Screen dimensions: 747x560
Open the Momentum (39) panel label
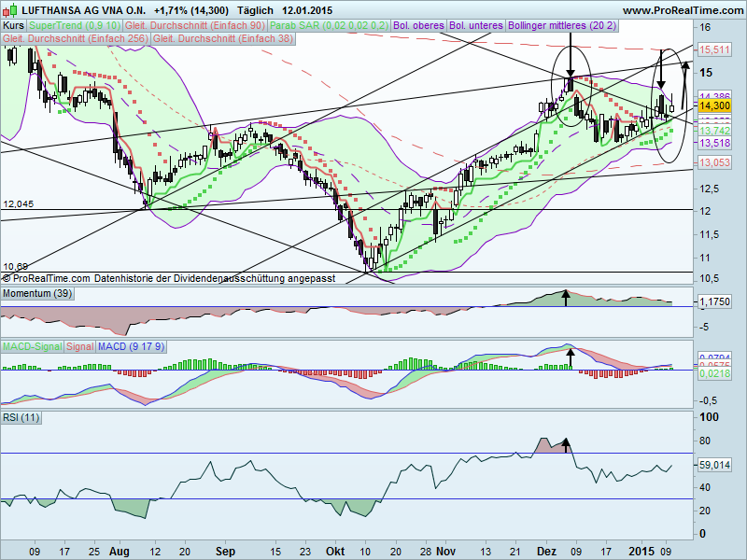(x=37, y=293)
